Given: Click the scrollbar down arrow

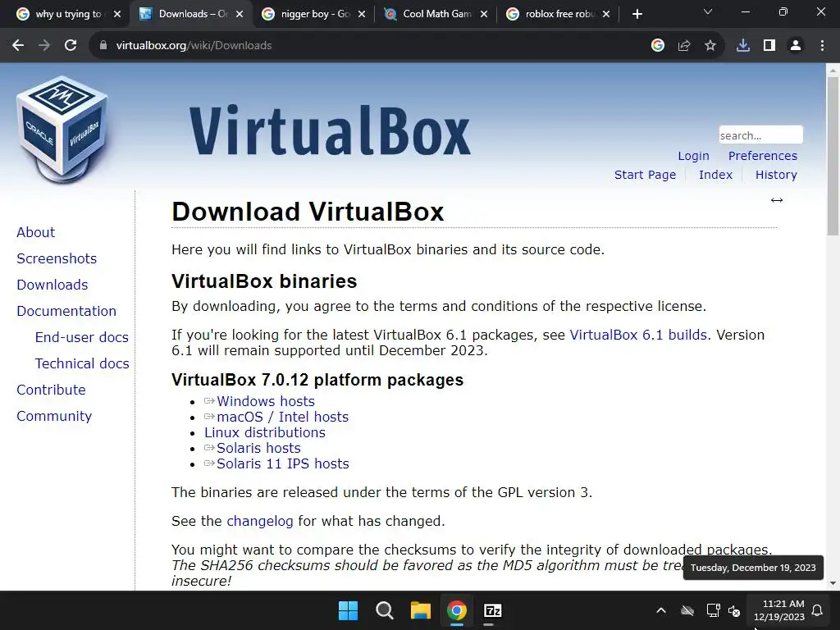Looking at the screenshot, I should [833, 583].
